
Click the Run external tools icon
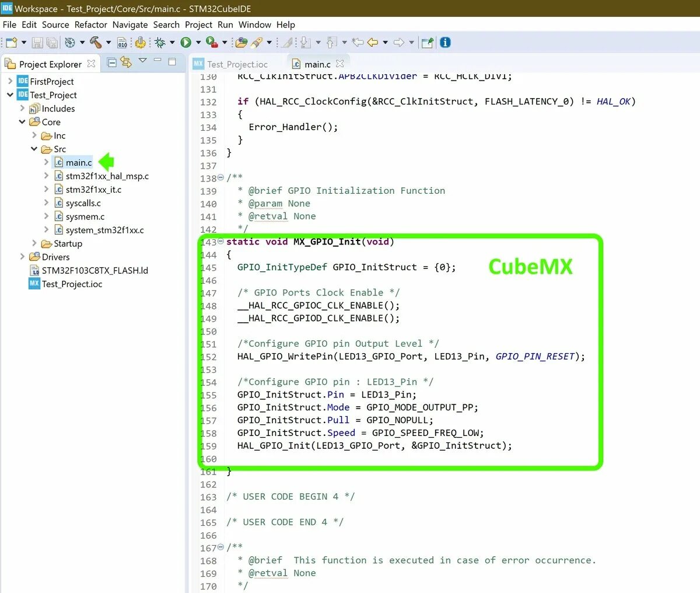click(x=212, y=43)
